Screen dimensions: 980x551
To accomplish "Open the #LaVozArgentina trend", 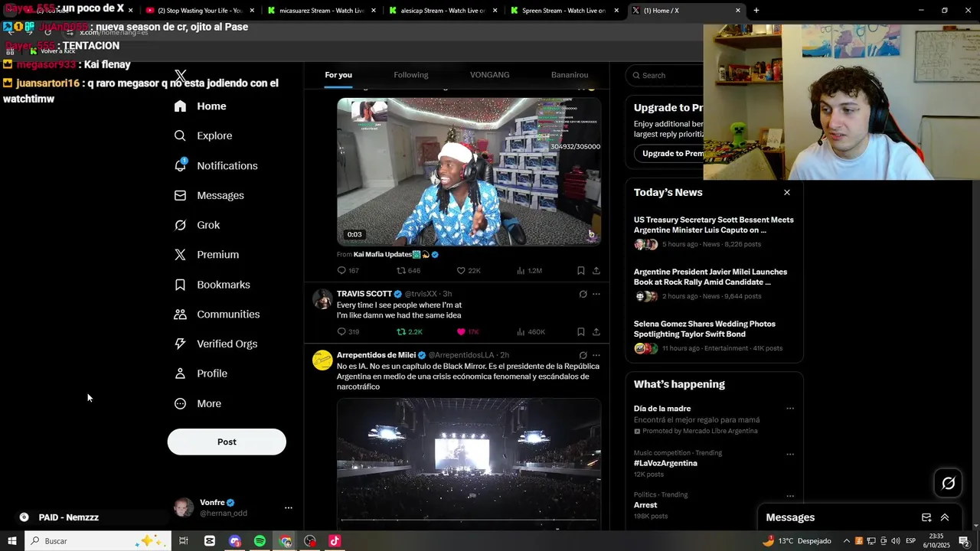I will point(665,464).
